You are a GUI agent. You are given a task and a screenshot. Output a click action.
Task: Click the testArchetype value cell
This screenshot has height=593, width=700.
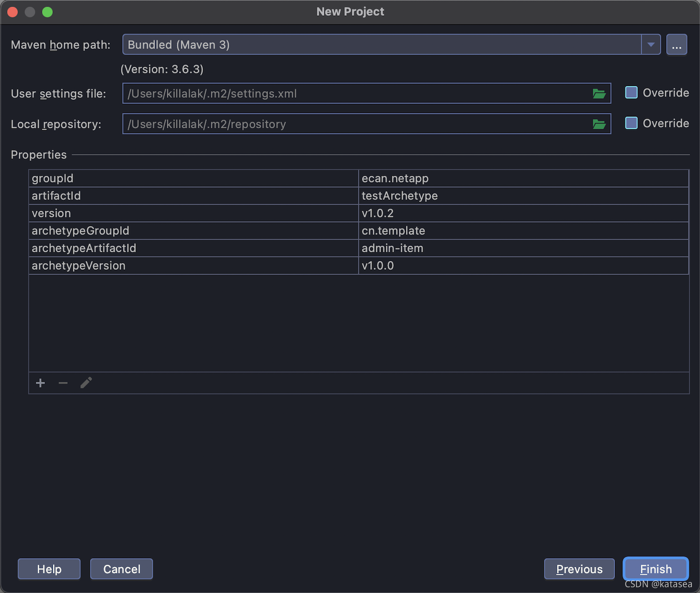click(x=524, y=196)
